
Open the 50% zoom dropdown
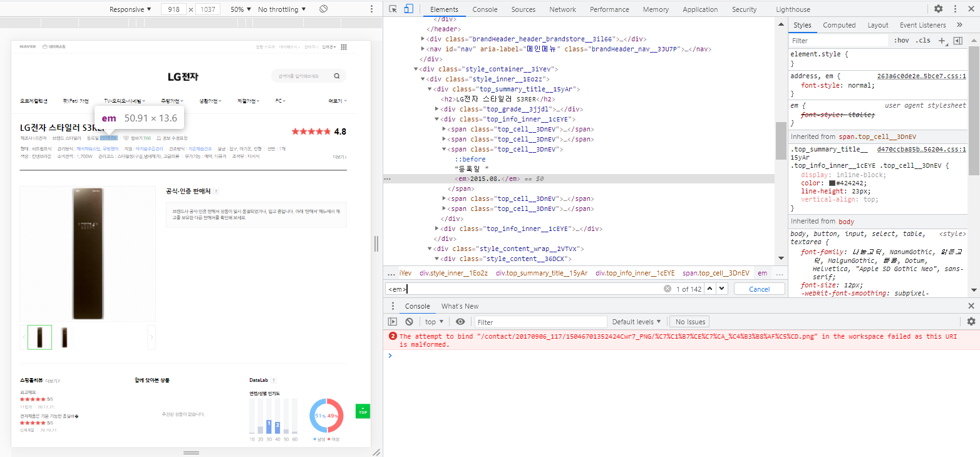point(240,9)
